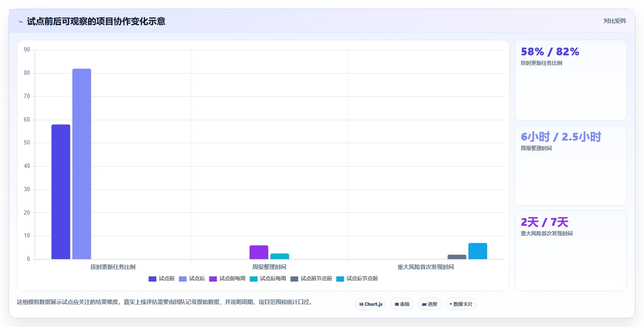Viewport: 644px width, 327px height.
Task: Click the teal 试点后每周 bar
Action: pyautogui.click(x=279, y=256)
